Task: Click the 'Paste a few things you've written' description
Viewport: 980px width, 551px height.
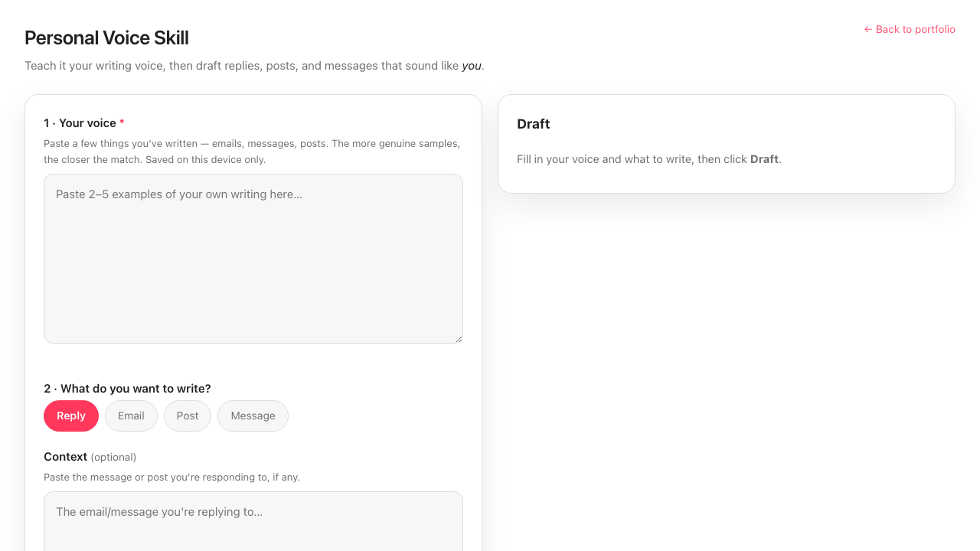Action: (x=252, y=152)
